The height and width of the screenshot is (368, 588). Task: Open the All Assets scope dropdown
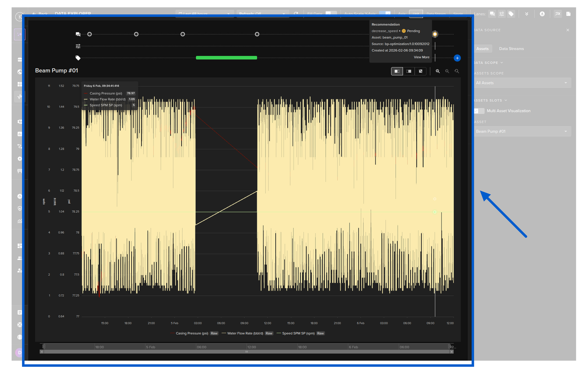click(x=522, y=83)
